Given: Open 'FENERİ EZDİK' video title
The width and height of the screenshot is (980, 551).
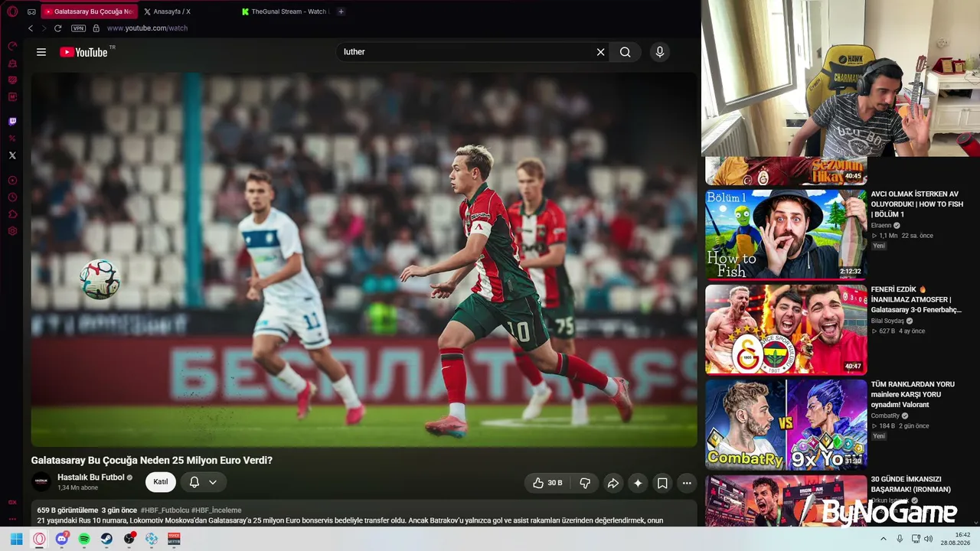Looking at the screenshot, I should [x=916, y=299].
